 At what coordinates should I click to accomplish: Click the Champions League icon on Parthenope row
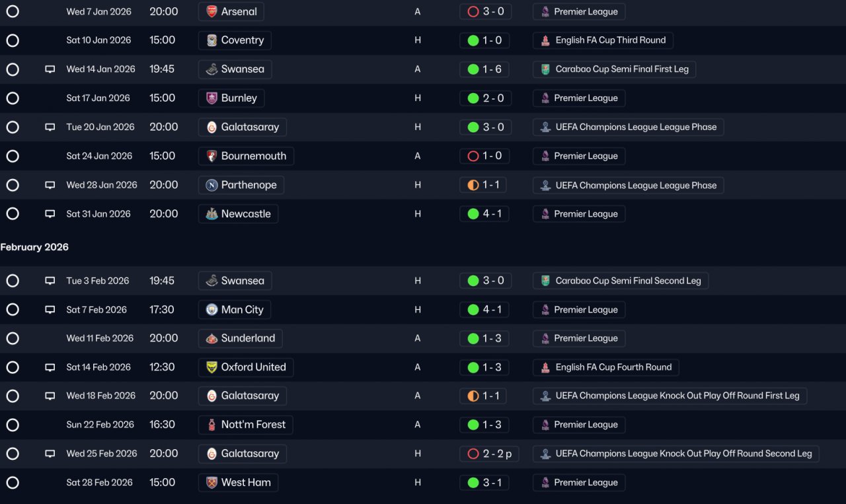(x=545, y=185)
